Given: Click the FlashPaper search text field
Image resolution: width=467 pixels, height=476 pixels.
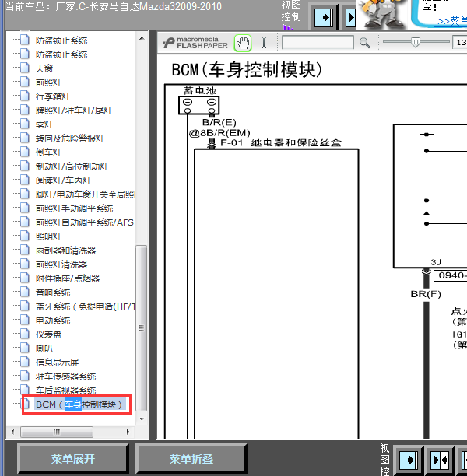Looking at the screenshot, I should pos(318,42).
